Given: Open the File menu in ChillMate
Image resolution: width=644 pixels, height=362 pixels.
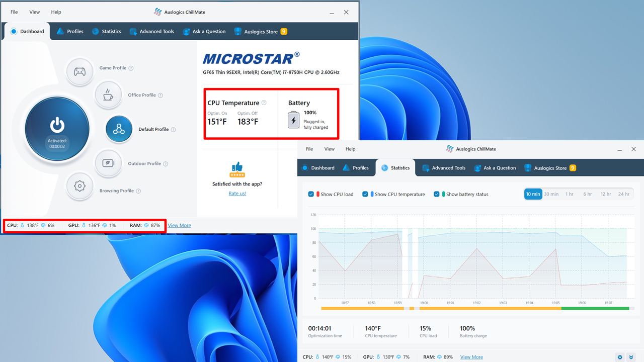Looking at the screenshot, I should pos(14,12).
